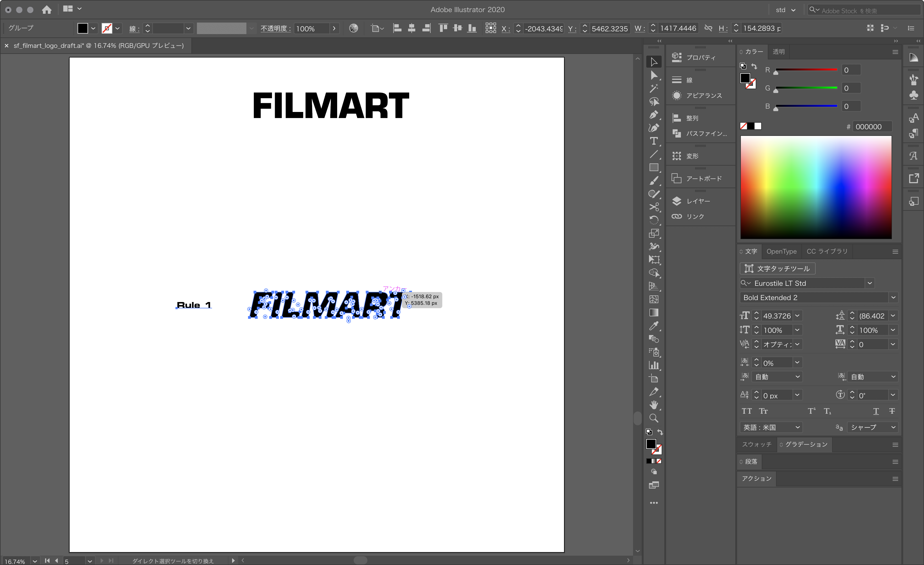
Task: Click the R red color slider
Action: 806,70
